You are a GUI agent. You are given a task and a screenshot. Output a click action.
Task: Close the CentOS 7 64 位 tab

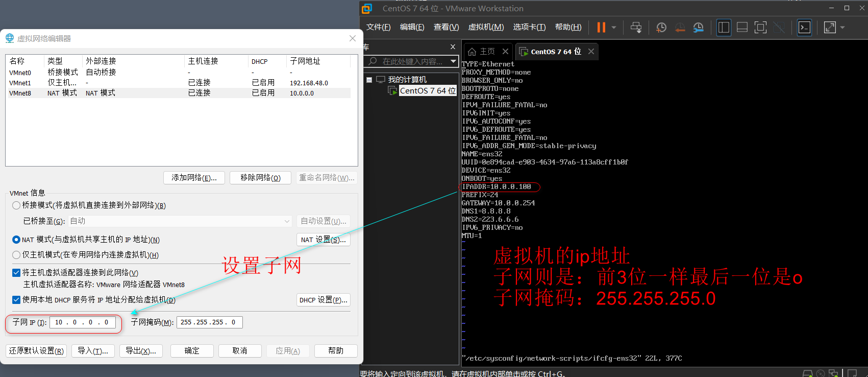pyautogui.click(x=591, y=52)
